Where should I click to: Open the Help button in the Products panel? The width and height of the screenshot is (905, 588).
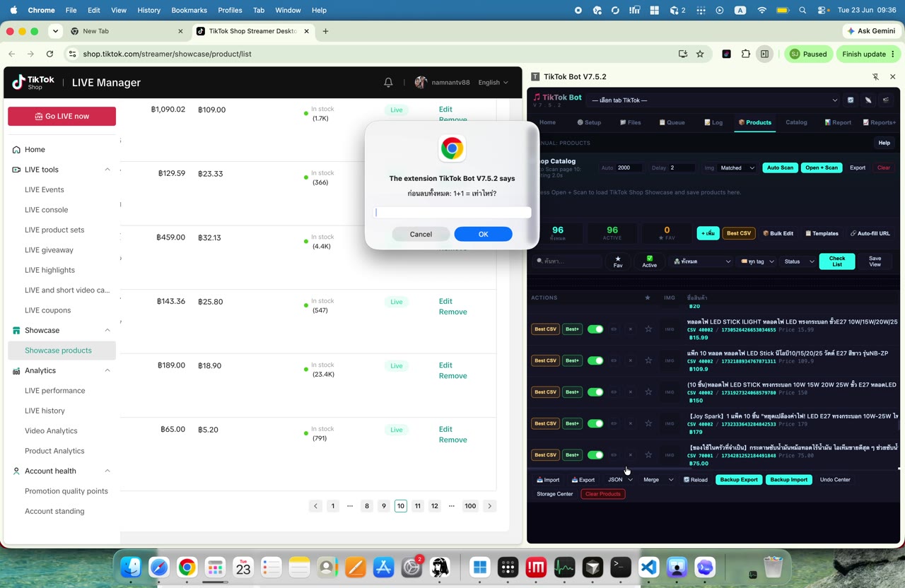pyautogui.click(x=884, y=143)
